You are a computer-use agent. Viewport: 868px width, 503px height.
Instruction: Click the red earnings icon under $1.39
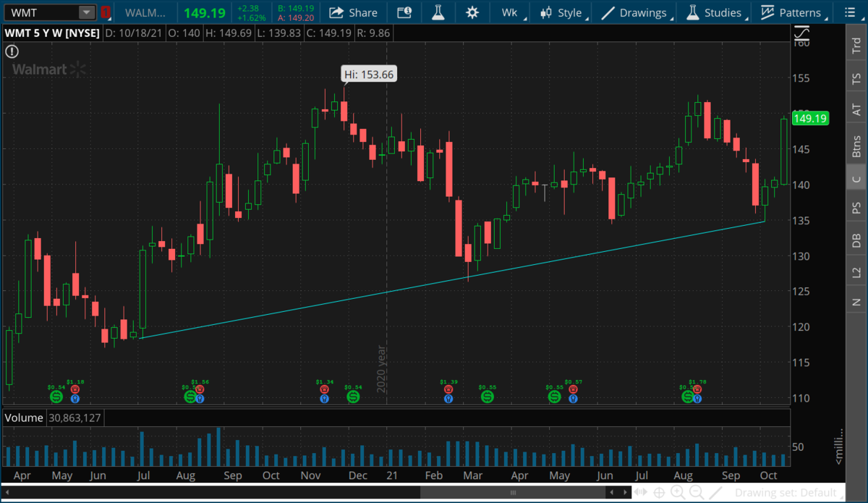coord(448,389)
